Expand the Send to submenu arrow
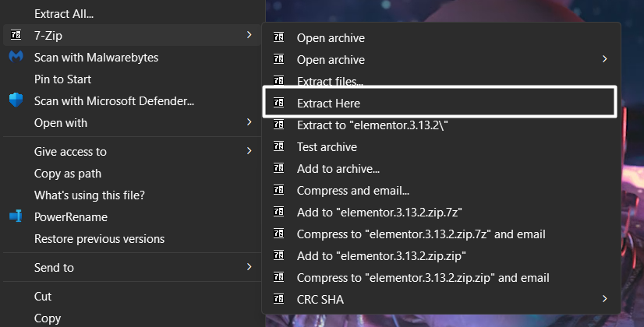 249,267
